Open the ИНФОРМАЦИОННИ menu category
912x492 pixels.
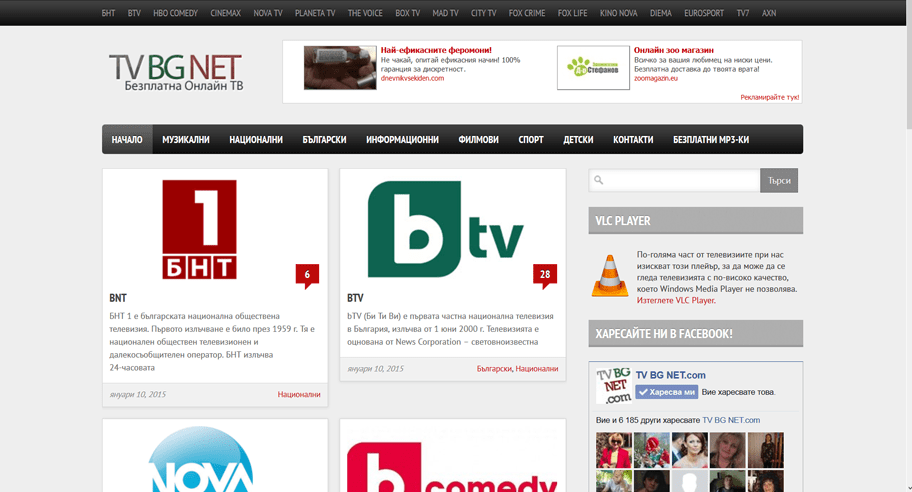(402, 140)
